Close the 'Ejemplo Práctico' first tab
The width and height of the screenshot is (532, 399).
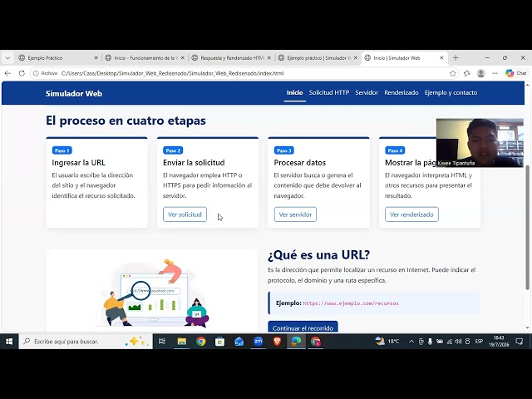pos(96,58)
